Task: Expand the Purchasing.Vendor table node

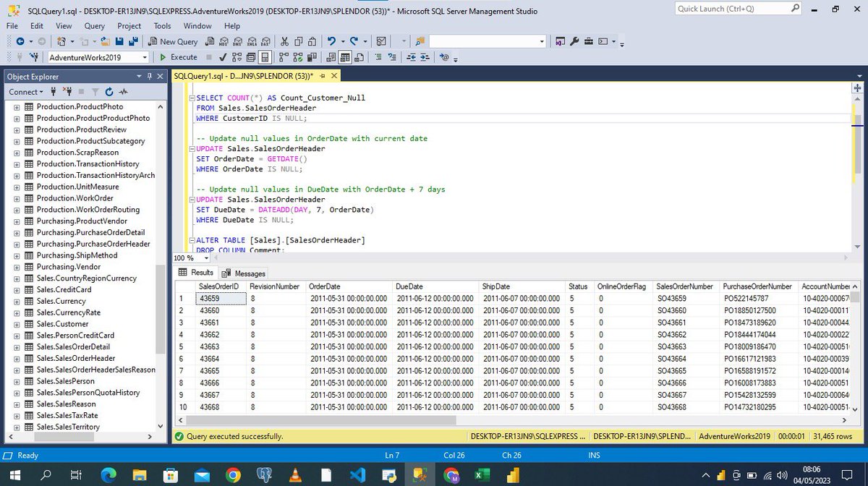Action: coord(17,267)
